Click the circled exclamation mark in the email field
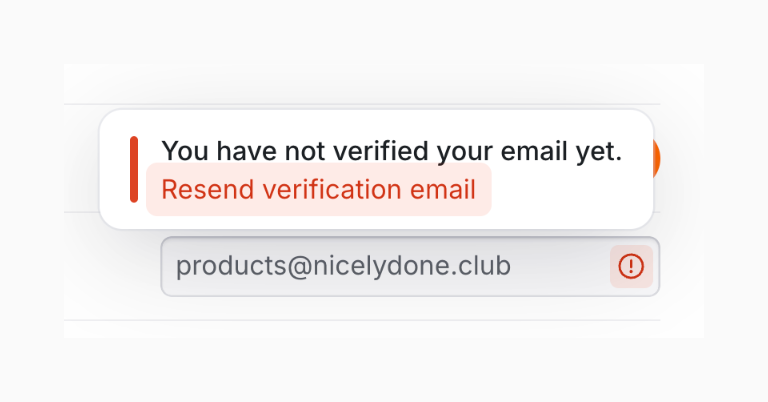 pyautogui.click(x=631, y=266)
